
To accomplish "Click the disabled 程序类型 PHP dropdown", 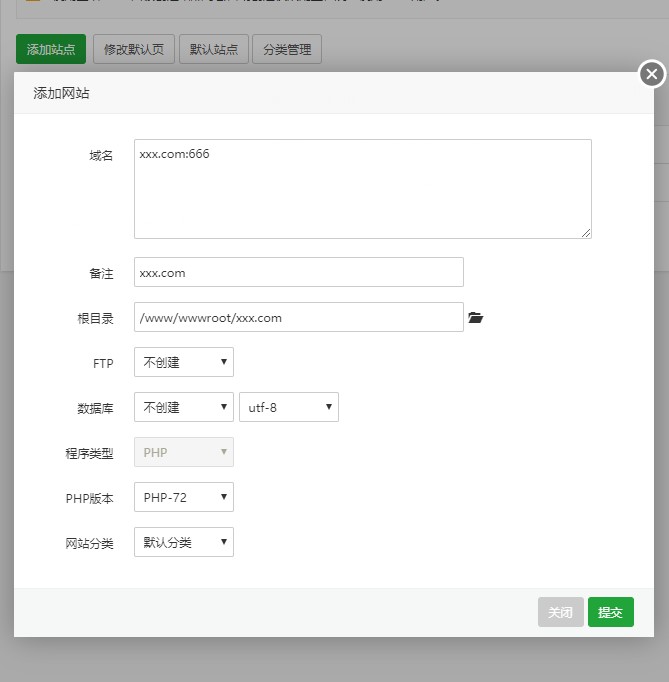I will point(184,452).
